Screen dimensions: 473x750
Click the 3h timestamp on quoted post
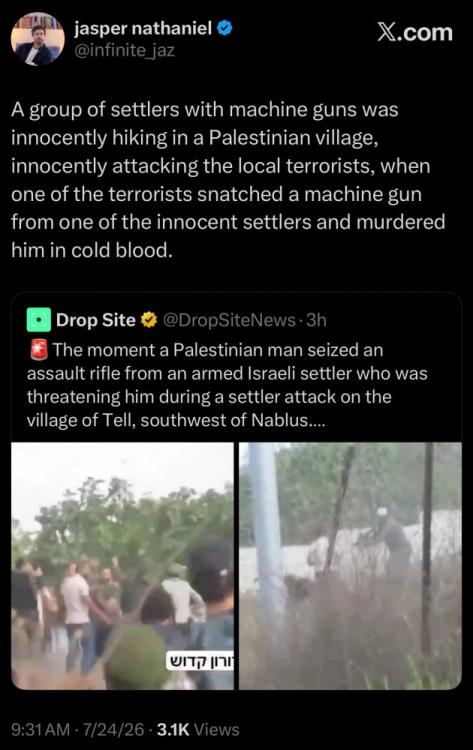[316, 320]
